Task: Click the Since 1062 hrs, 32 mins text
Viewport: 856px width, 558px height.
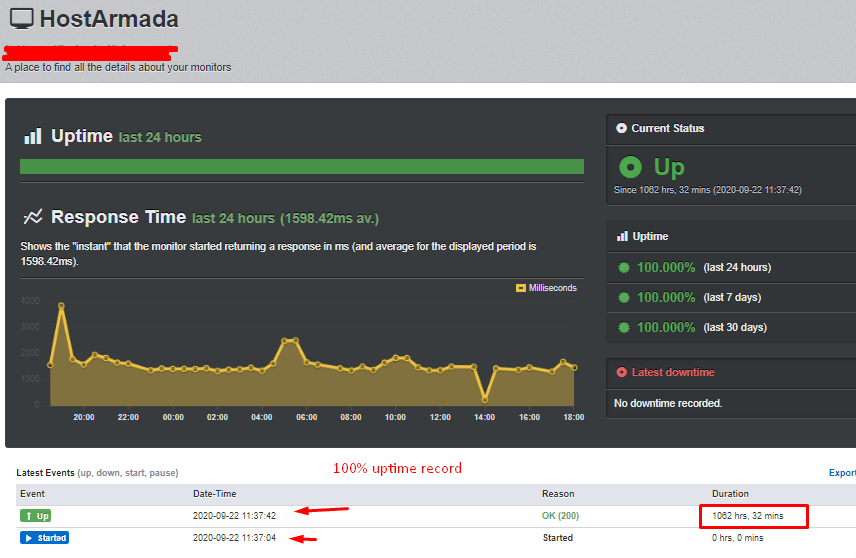Action: pos(708,190)
